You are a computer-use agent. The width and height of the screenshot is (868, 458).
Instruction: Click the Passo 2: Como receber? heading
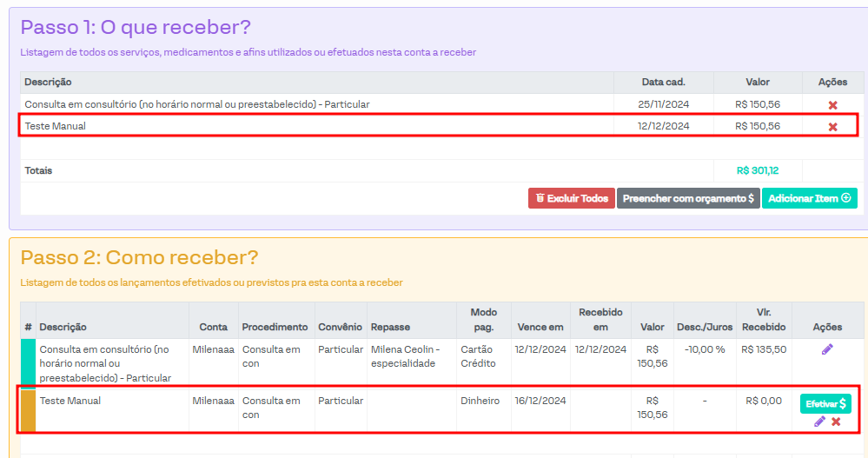pyautogui.click(x=139, y=258)
